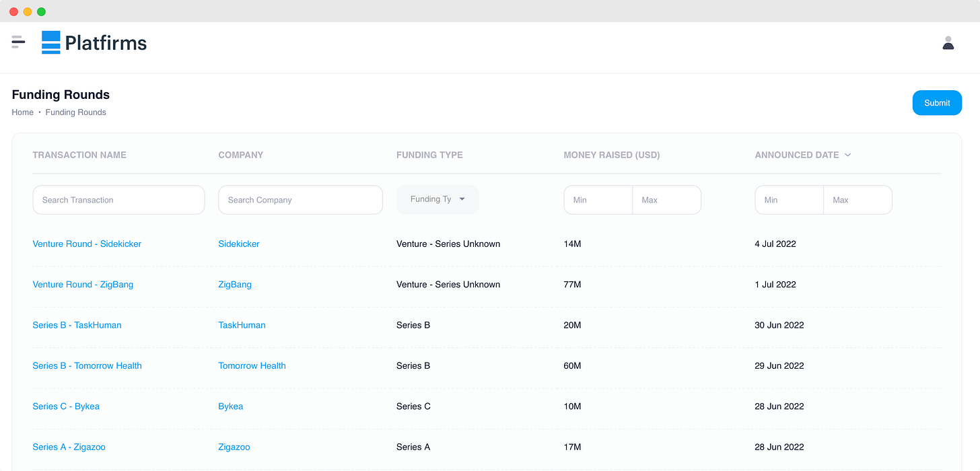Screen dimensions: 980x471
Task: Open the Tomorrow Health company link
Action: click(x=252, y=365)
